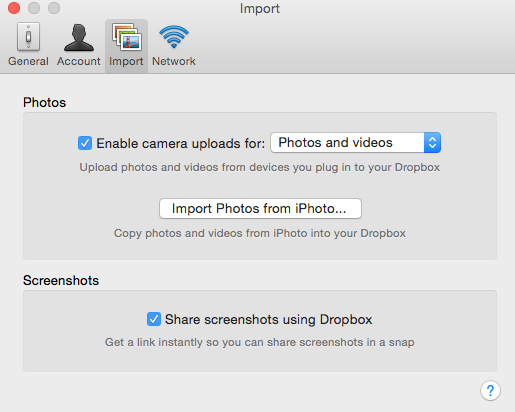Click 'Get a link instantly' description text
515x412 pixels.
(260, 342)
